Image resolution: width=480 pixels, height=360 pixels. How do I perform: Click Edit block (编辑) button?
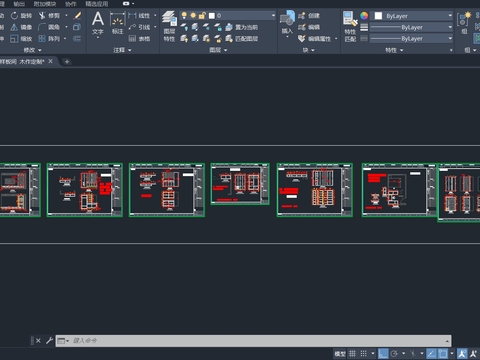[x=309, y=27]
